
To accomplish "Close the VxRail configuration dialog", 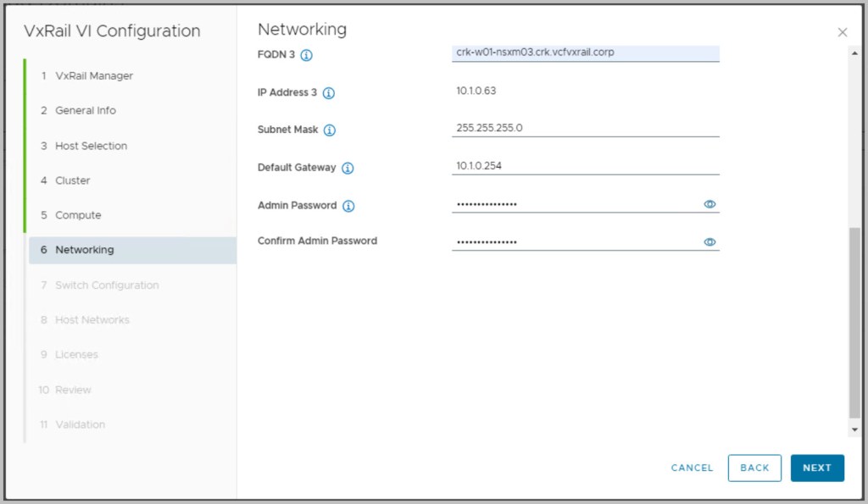I will click(x=842, y=32).
